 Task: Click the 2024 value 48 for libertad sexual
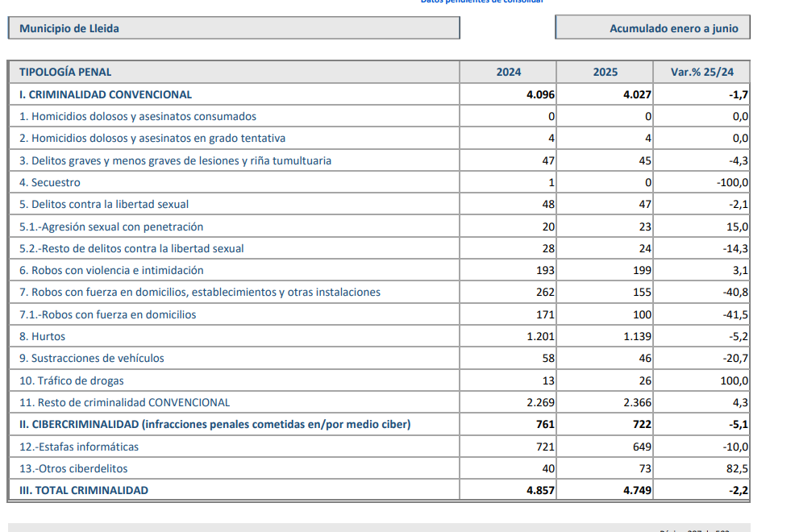point(548,204)
